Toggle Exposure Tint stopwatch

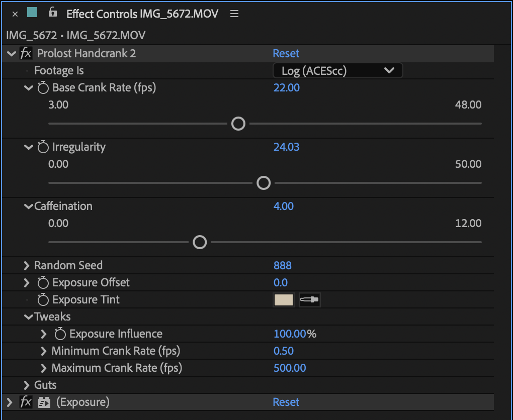click(43, 300)
